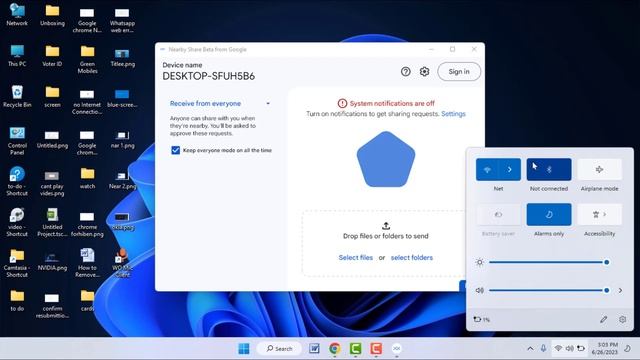Expand Wi-Fi network list chevron

point(510,169)
